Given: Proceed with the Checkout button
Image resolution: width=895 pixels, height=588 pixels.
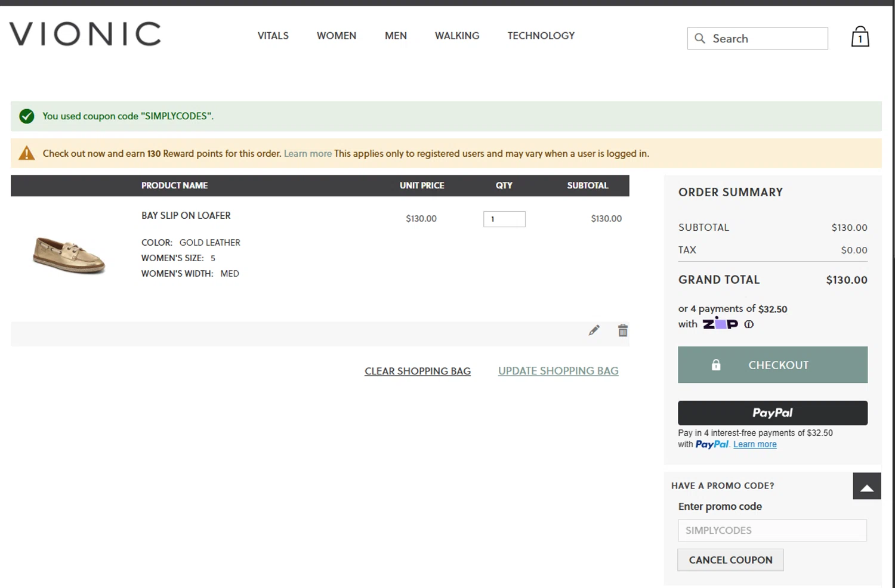Looking at the screenshot, I should click(773, 365).
